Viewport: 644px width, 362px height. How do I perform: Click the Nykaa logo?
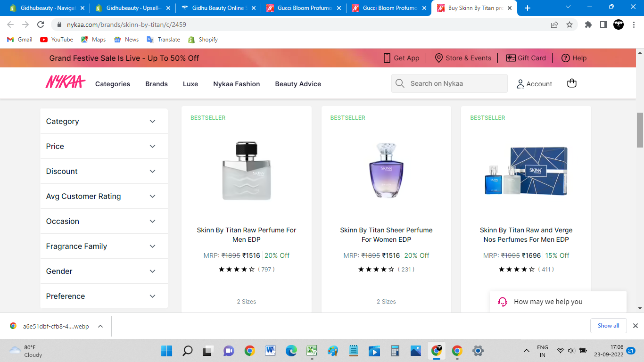point(65,82)
